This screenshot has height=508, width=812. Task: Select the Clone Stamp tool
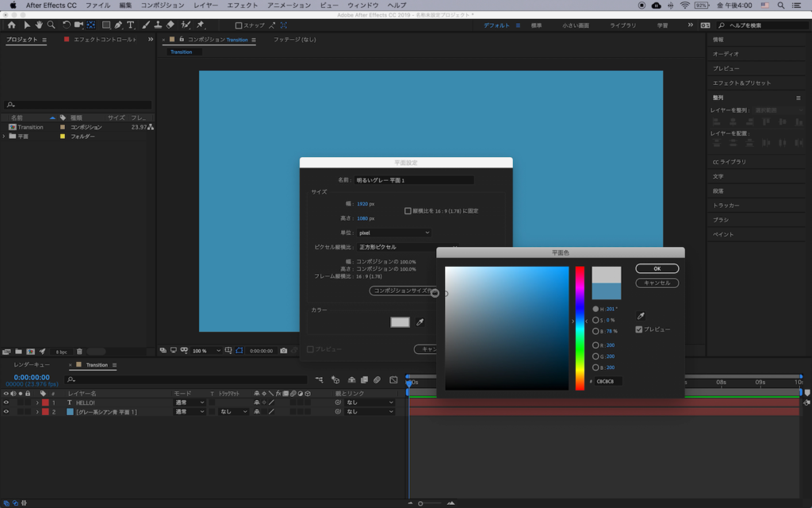[x=158, y=25]
